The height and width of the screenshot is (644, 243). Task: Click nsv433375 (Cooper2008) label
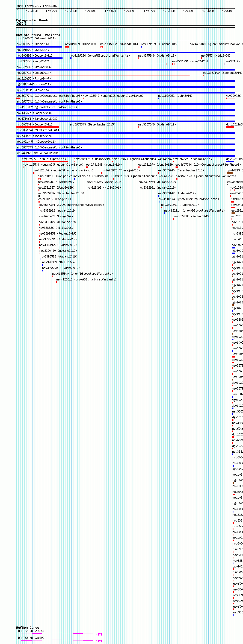coord(34,113)
